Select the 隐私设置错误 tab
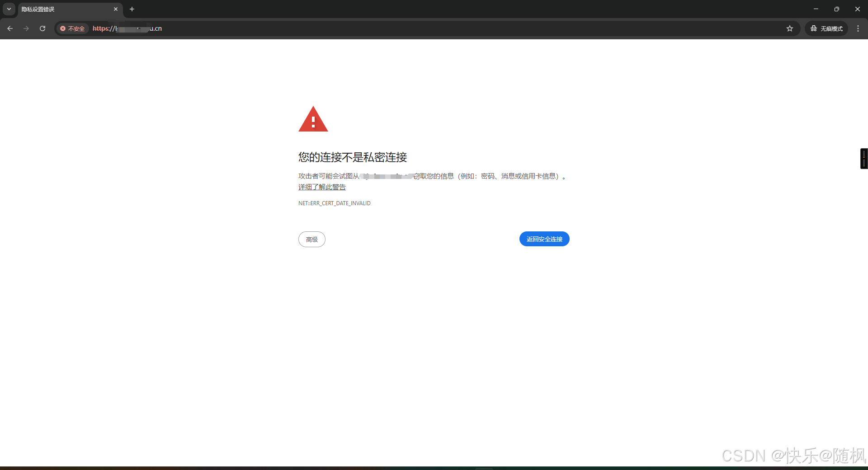 click(x=70, y=9)
